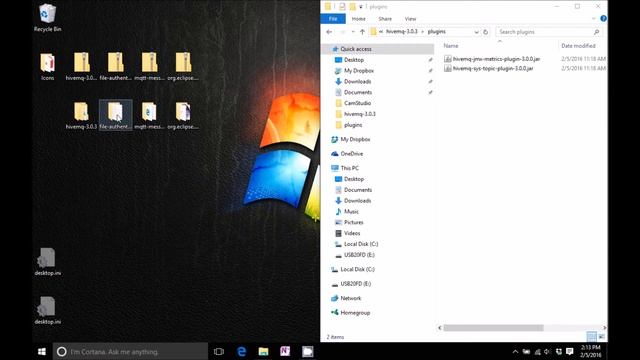640x360 pixels.
Task: Open File Explorer from the taskbar
Action: pos(263,351)
